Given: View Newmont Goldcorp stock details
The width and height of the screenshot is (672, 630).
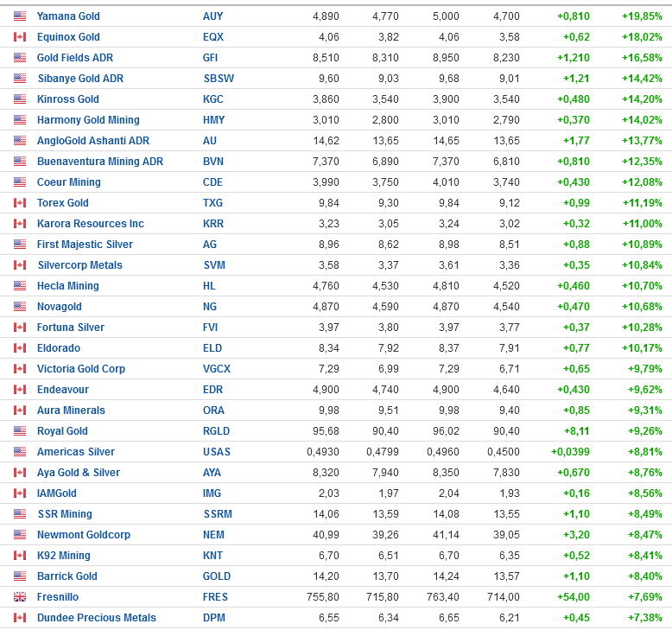Looking at the screenshot, I should 84,534.
